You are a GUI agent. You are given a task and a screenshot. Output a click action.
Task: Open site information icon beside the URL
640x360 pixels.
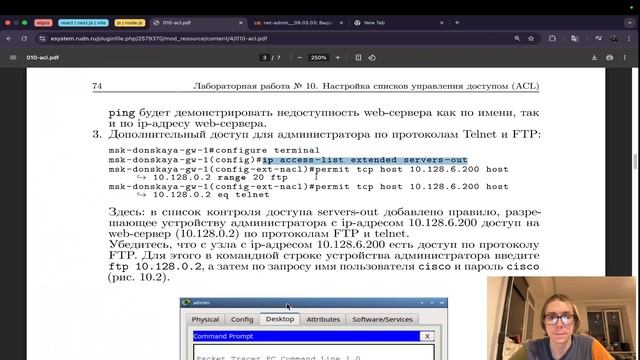pyautogui.click(x=42, y=38)
